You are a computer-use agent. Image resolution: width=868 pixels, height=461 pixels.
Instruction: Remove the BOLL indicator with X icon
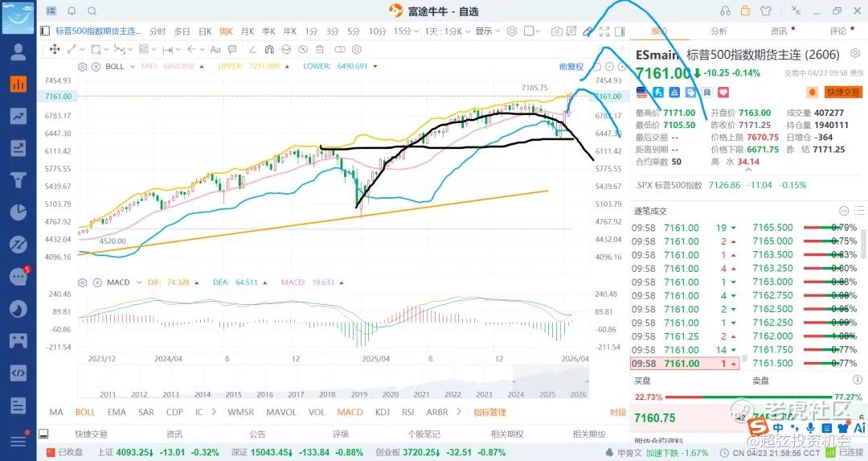pyautogui.click(x=96, y=67)
